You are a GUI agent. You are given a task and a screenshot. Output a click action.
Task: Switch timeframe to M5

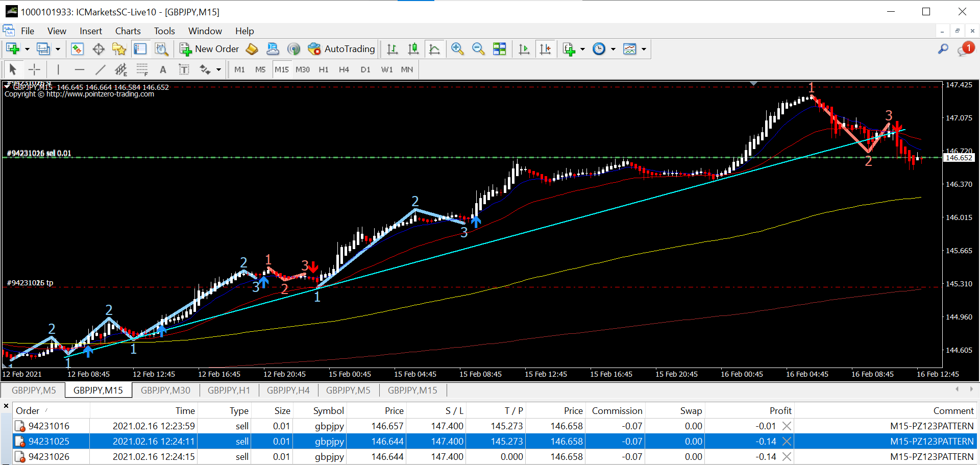coord(260,69)
